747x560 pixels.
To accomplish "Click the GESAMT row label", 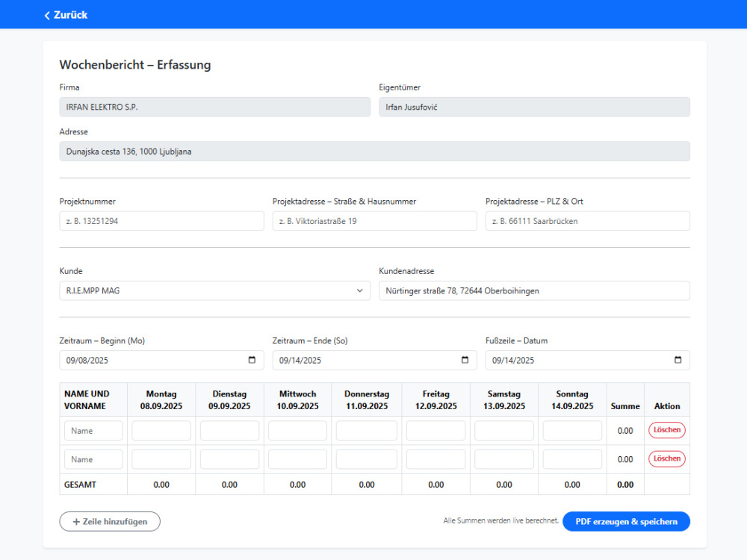I will click(x=80, y=485).
